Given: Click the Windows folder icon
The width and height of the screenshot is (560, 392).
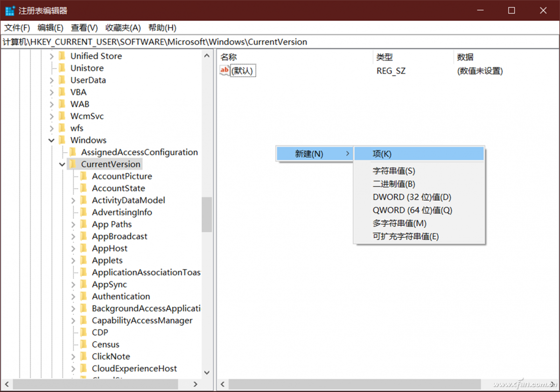Looking at the screenshot, I should (62, 140).
